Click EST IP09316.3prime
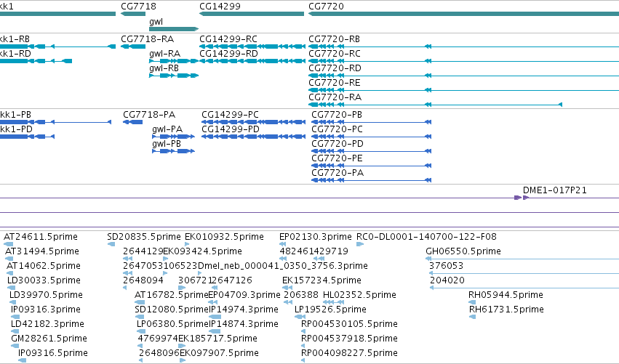Image resolution: width=619 pixels, height=364 pixels. (x=46, y=310)
